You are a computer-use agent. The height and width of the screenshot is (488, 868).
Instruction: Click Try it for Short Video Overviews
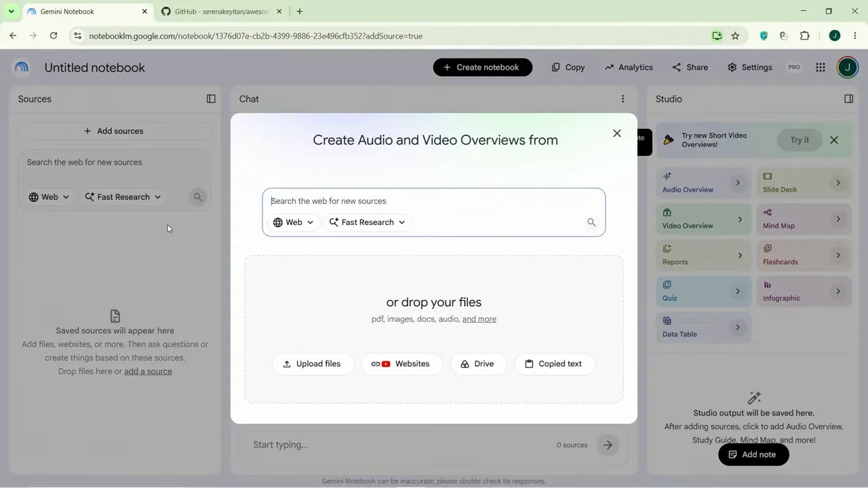coord(800,140)
